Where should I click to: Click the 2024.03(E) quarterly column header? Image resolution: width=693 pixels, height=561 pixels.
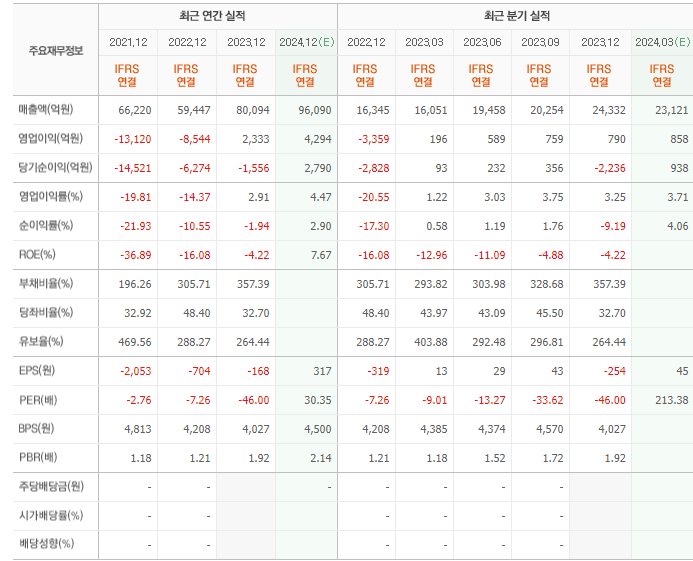coord(663,42)
